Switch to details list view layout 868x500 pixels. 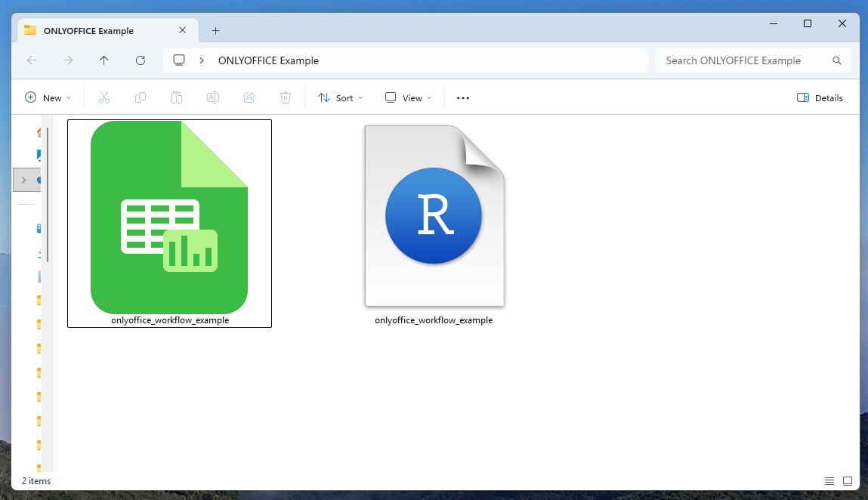(x=829, y=481)
